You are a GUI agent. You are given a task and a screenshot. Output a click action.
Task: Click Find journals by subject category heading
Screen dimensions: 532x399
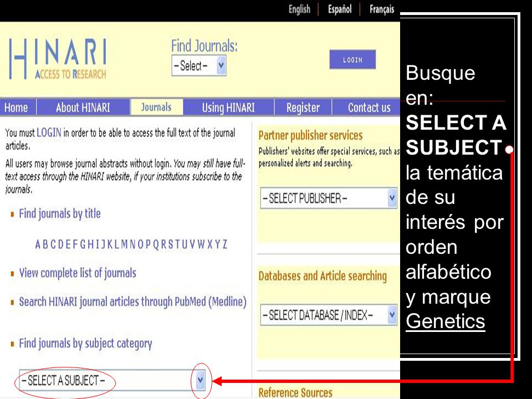[x=85, y=344]
